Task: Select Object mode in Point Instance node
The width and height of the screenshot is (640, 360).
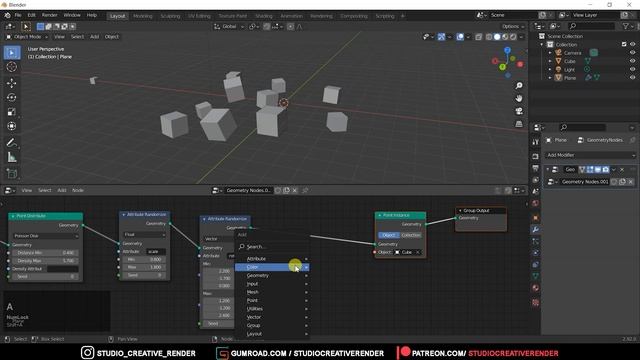Action: pos(389,236)
